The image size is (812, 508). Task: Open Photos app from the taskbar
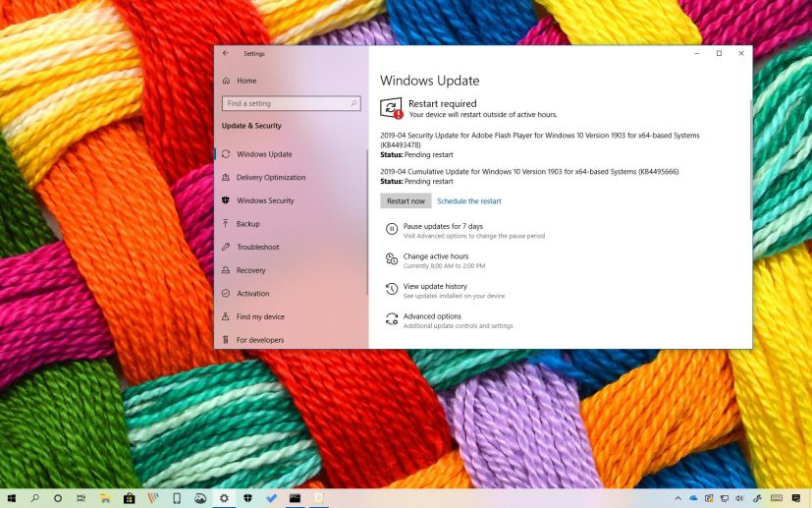coord(200,498)
